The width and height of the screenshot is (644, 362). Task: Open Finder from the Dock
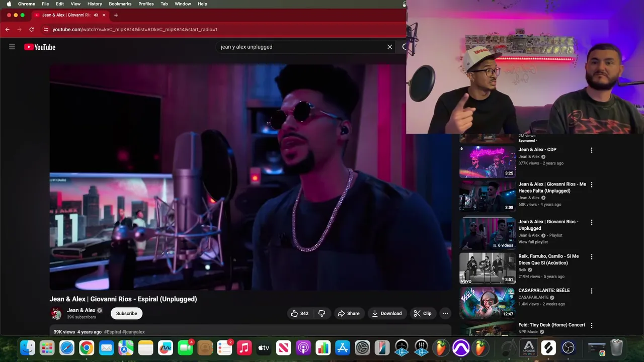(x=28, y=347)
